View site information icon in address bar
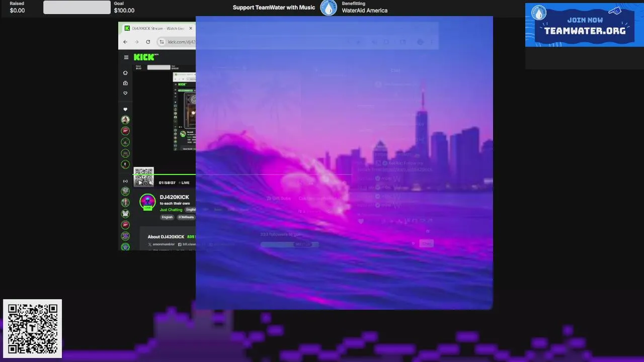 162,42
